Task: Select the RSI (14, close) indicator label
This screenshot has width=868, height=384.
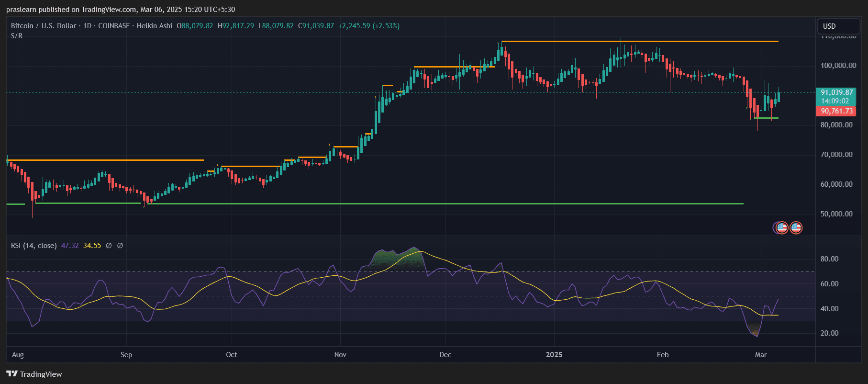Action: tap(33, 246)
